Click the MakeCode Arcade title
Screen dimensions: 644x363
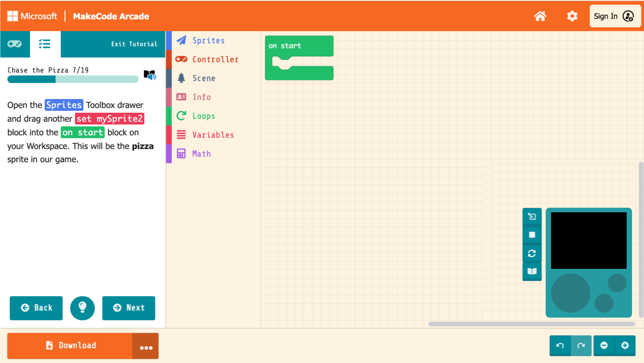click(111, 16)
